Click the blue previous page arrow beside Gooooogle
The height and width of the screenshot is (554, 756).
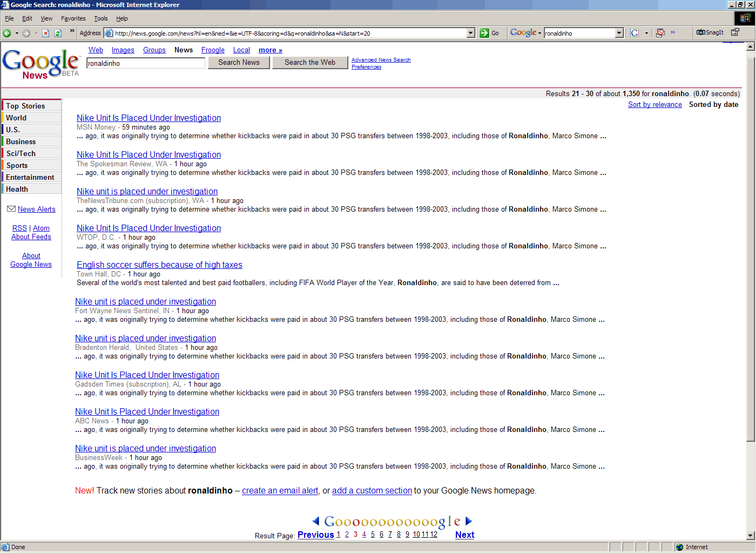click(316, 521)
